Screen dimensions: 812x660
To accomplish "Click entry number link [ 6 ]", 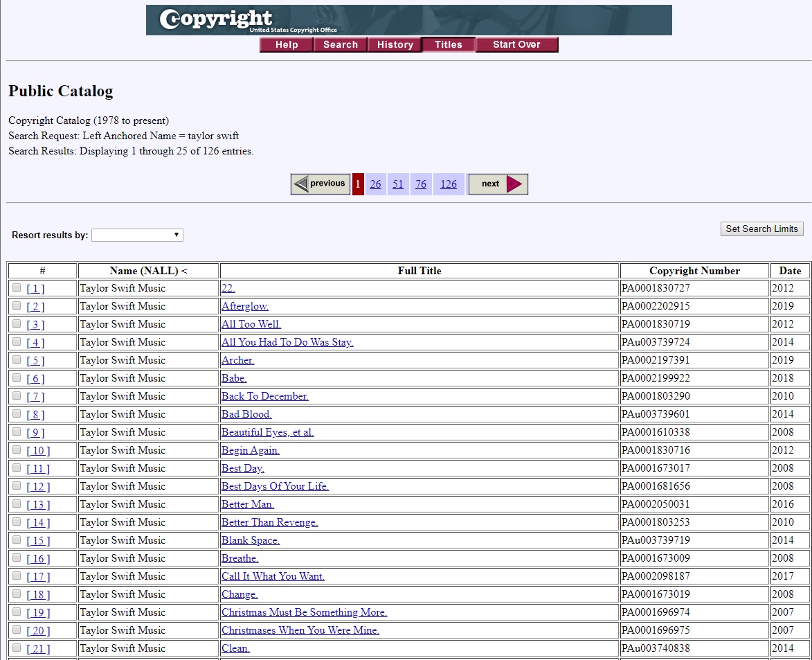I will [36, 379].
